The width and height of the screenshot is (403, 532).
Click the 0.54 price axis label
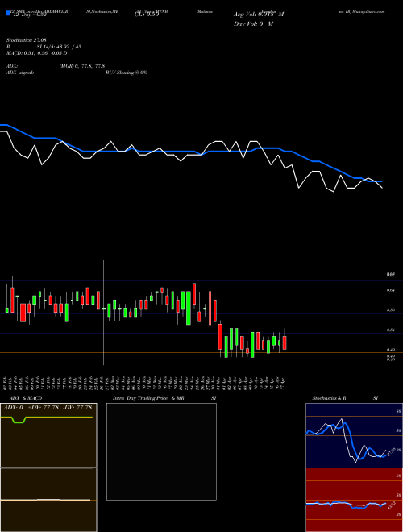click(391, 330)
